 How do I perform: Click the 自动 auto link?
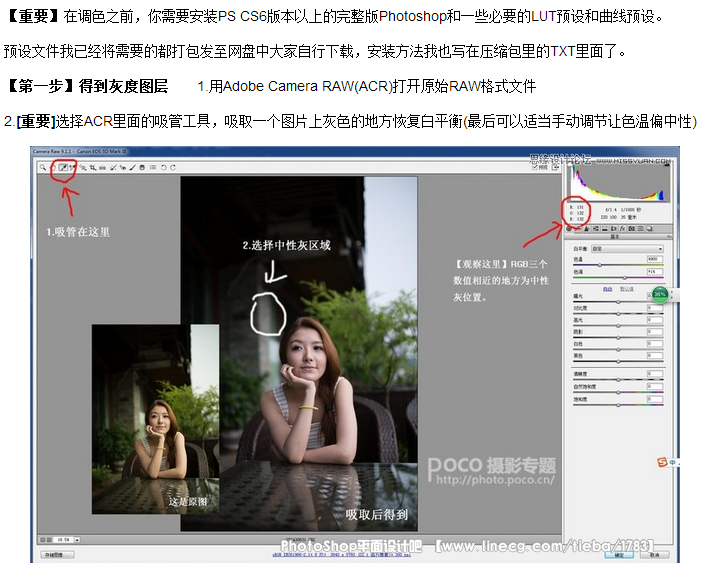(x=607, y=289)
